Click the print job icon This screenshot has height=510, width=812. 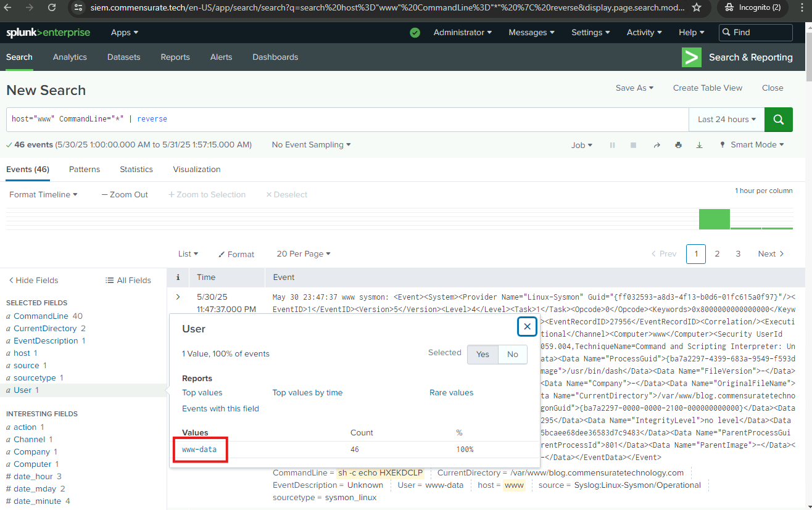click(678, 145)
